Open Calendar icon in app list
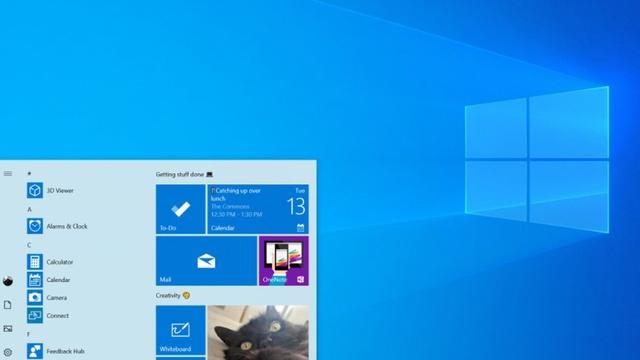 click(x=35, y=280)
